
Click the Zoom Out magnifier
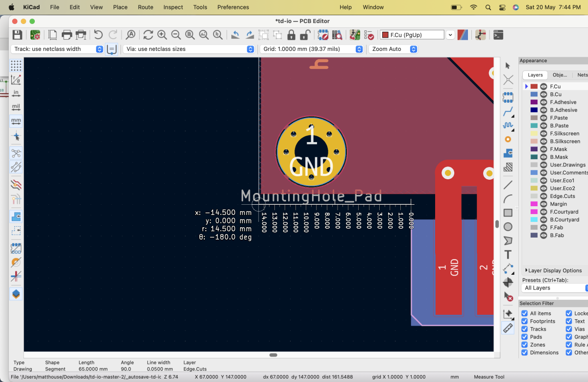click(x=176, y=35)
